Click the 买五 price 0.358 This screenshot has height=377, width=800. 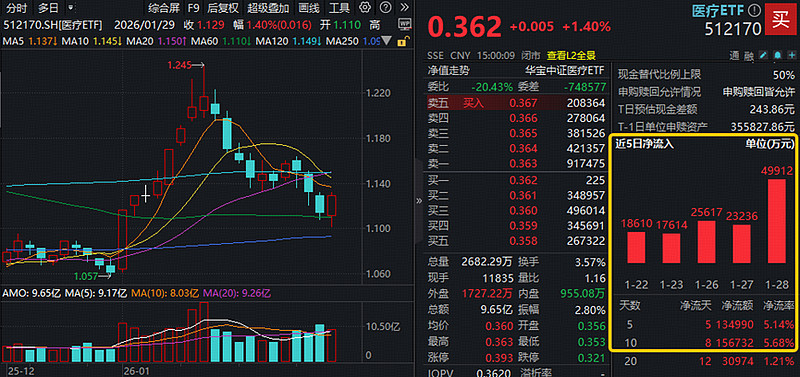[x=523, y=241]
